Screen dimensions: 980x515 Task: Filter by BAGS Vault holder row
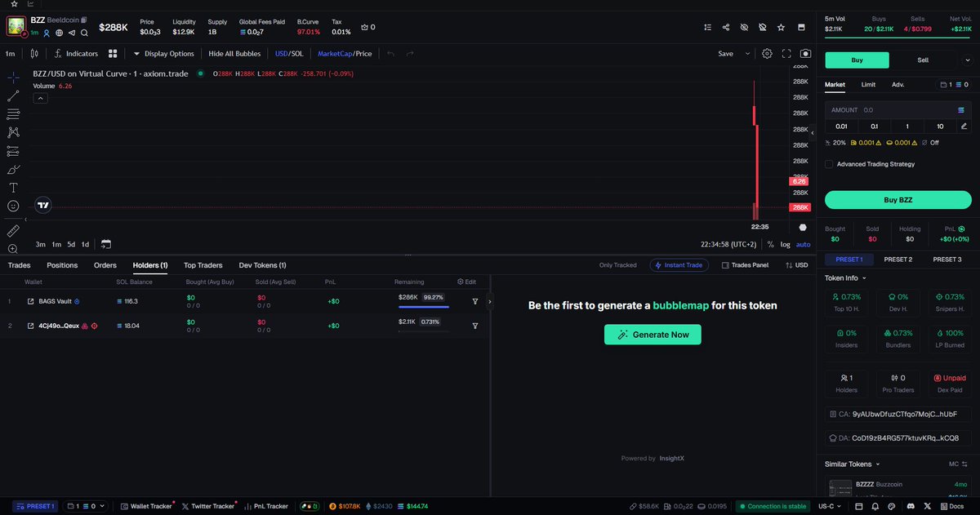pos(475,301)
